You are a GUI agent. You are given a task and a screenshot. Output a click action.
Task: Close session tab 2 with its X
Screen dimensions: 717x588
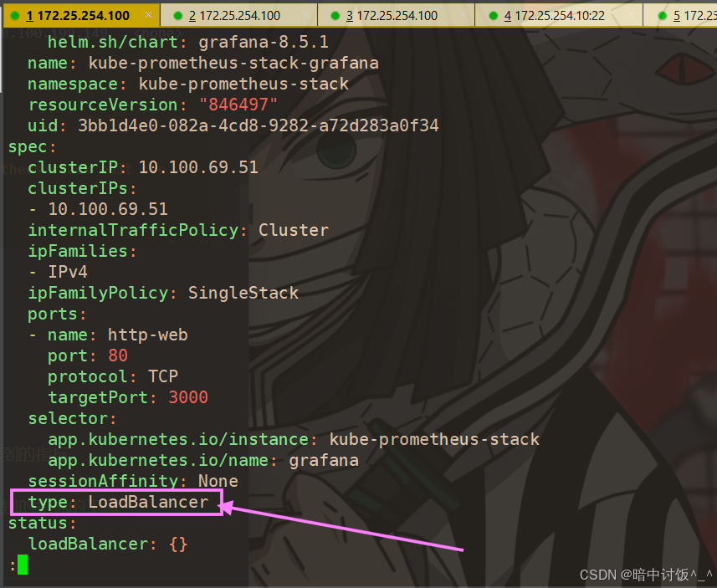click(306, 15)
